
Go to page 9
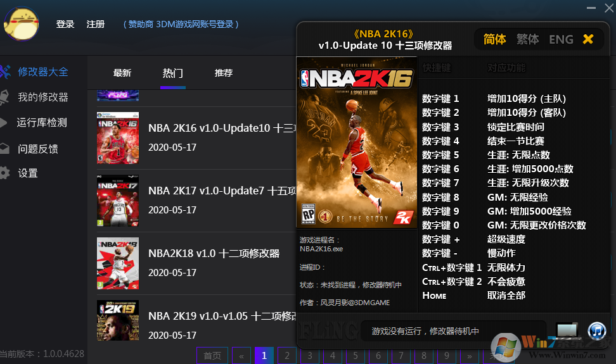[447, 355]
